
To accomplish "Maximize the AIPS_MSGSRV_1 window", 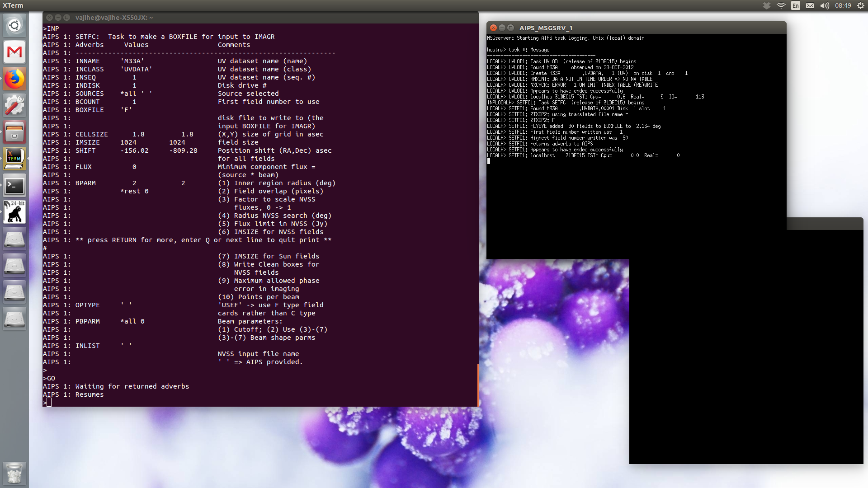I will click(511, 28).
